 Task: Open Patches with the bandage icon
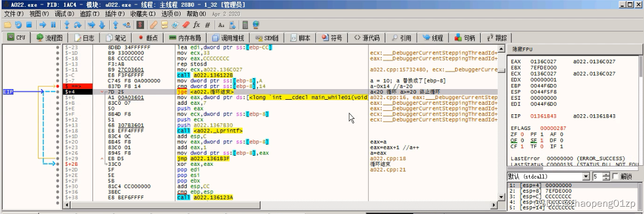(154, 25)
